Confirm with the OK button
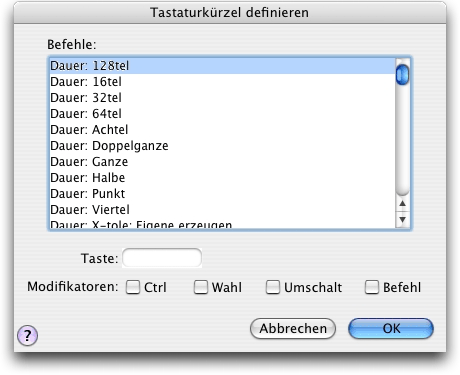Viewport: 460px width, 375px height. coord(391,328)
